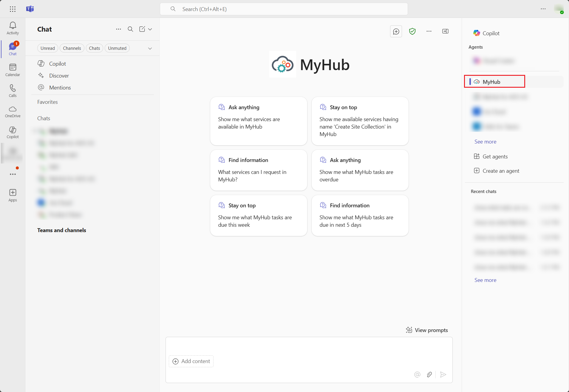Insert a mention using the @ icon

(417, 375)
